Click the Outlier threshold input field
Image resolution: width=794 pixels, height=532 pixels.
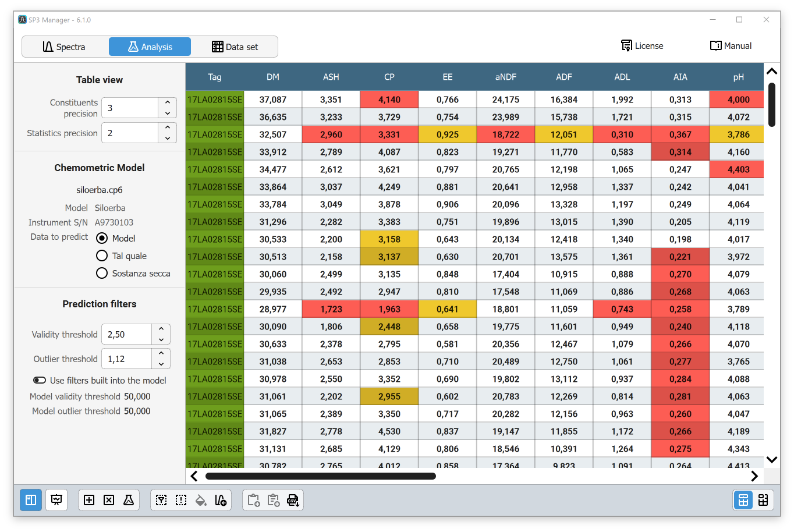point(127,359)
